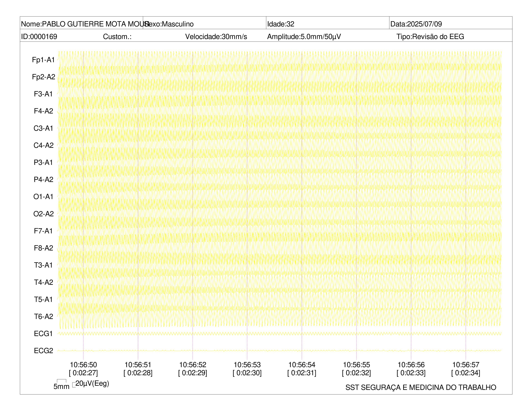Viewport: 532px width, 411px height.
Task: Click the 10:56:54 time marker
Action: (x=302, y=365)
